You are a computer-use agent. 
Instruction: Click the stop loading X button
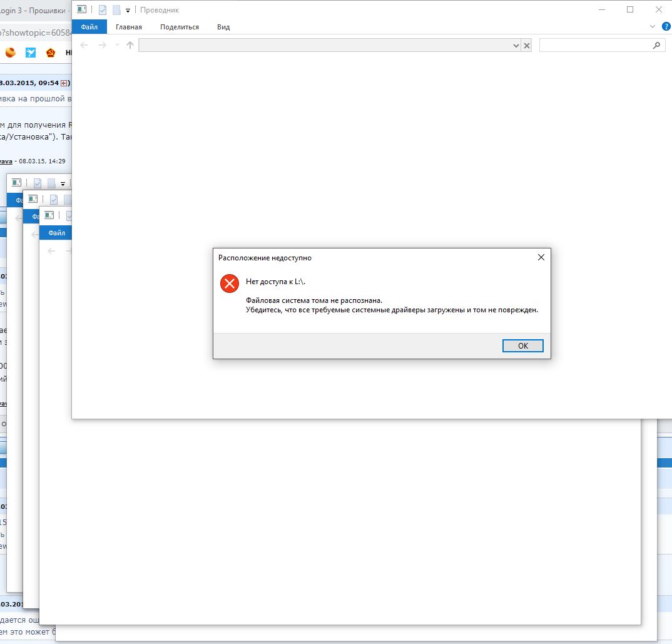point(527,46)
